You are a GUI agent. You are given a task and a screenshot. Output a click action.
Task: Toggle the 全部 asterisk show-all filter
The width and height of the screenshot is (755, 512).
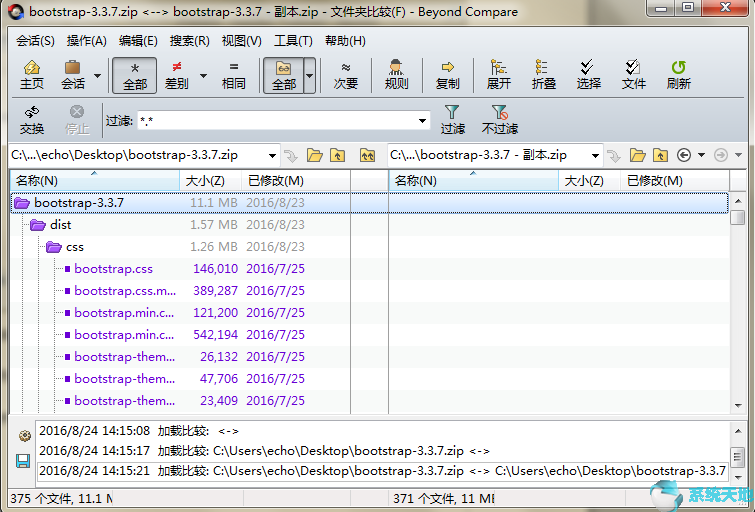(x=135, y=75)
